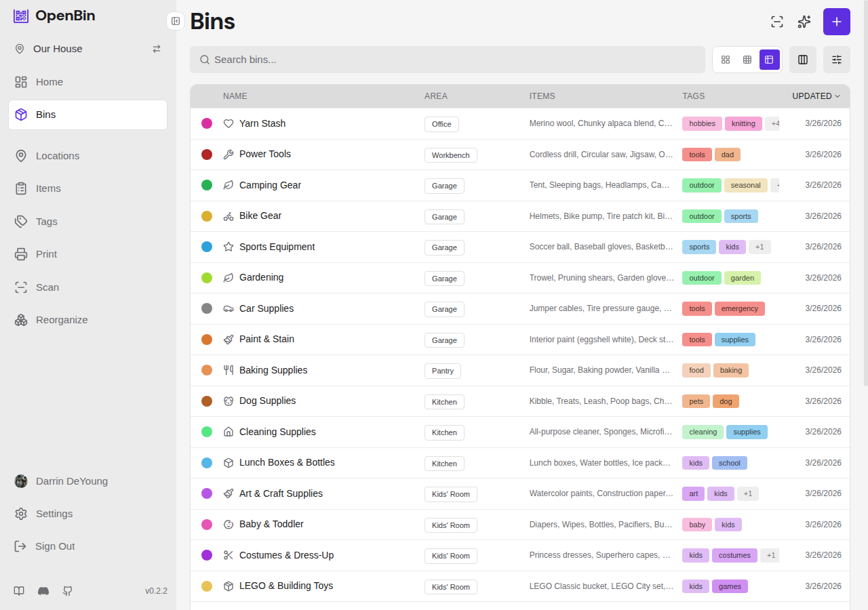This screenshot has height=610, width=868.
Task: Switch to compact grid view
Action: (x=747, y=60)
